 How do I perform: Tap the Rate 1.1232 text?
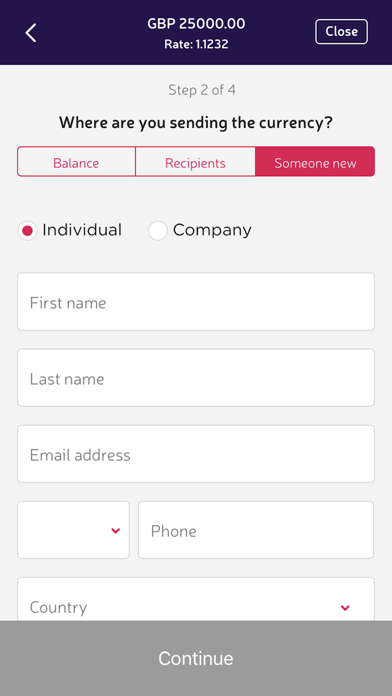pyautogui.click(x=196, y=44)
